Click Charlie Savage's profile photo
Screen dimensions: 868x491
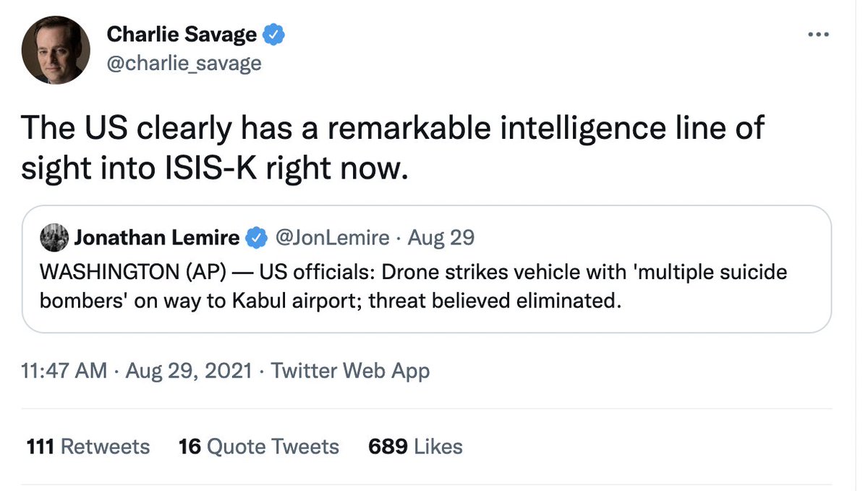coord(56,49)
